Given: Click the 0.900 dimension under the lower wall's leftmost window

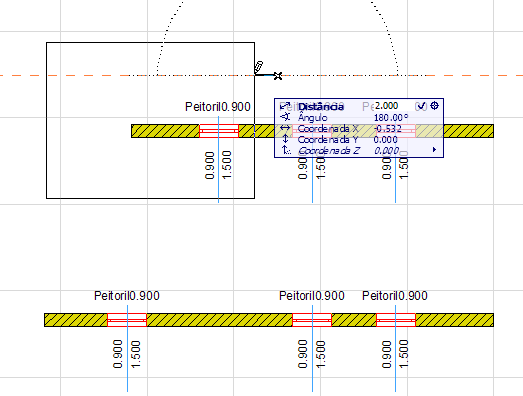Looking at the screenshot, I should (117, 354).
